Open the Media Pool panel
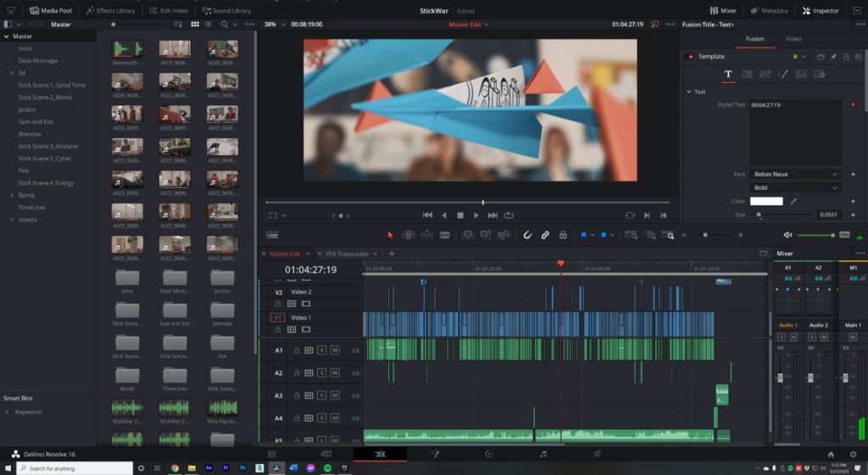The height and width of the screenshot is (475, 868). [50, 10]
